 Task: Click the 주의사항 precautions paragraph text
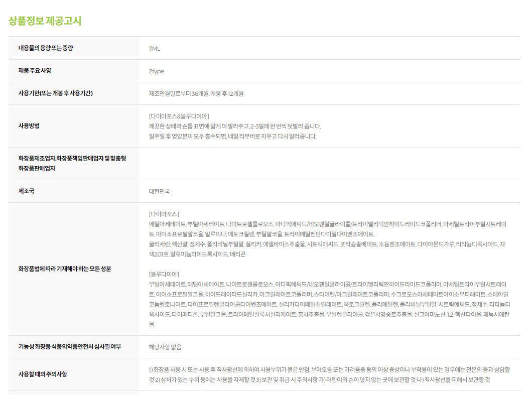point(329,374)
